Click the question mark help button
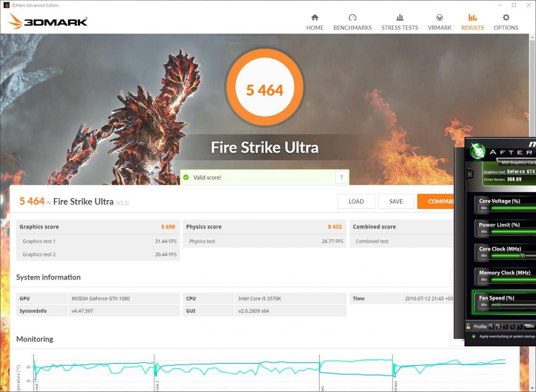Viewport: 536px width, 392px height. (x=341, y=177)
